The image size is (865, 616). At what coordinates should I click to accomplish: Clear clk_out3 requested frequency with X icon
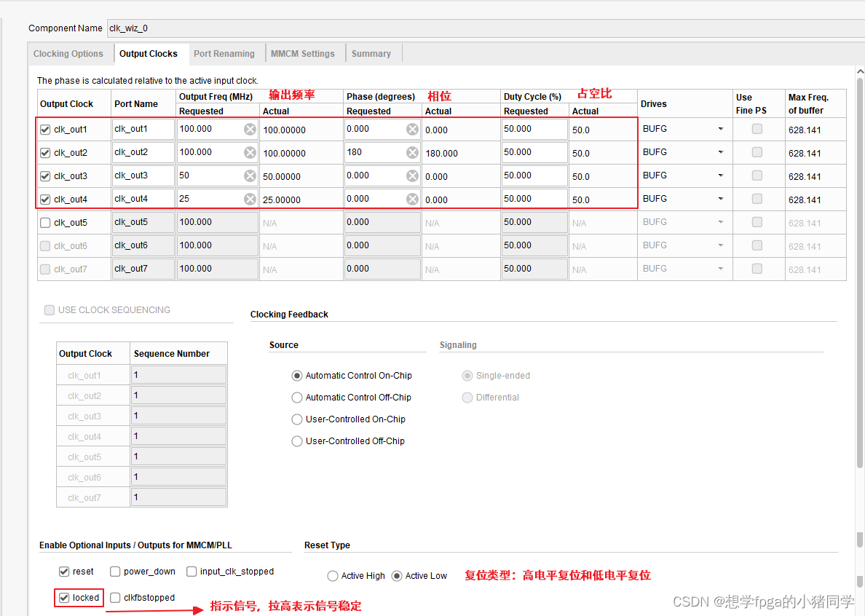[250, 176]
